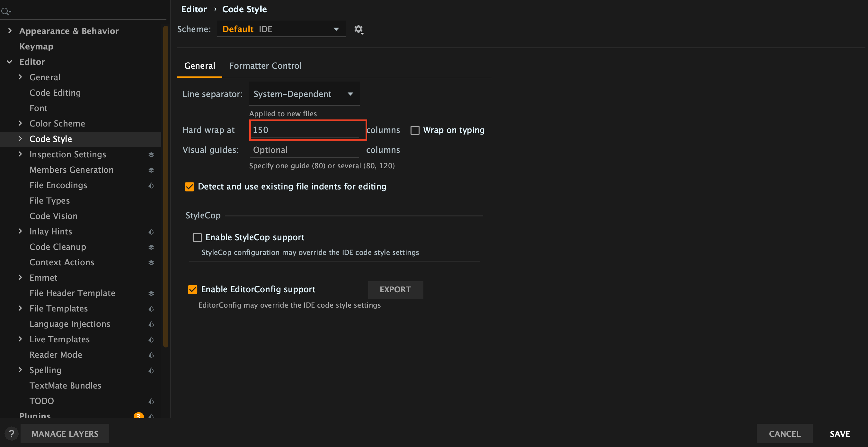Open Members Generation settings page
This screenshot has width=868, height=447.
[x=71, y=170]
